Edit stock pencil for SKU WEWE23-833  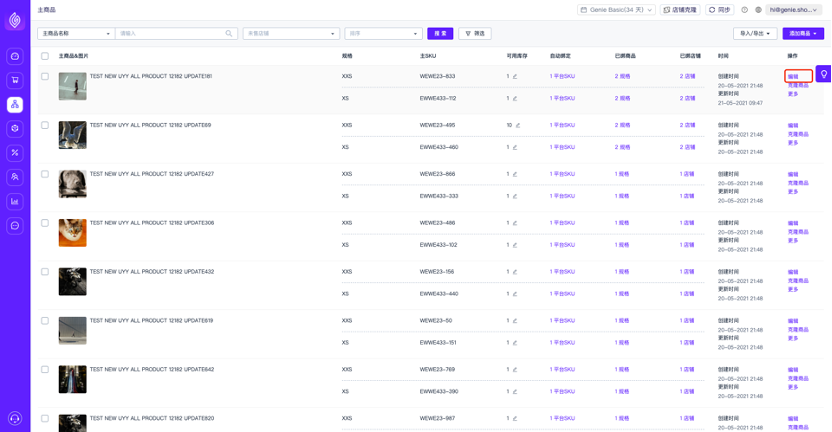point(515,76)
